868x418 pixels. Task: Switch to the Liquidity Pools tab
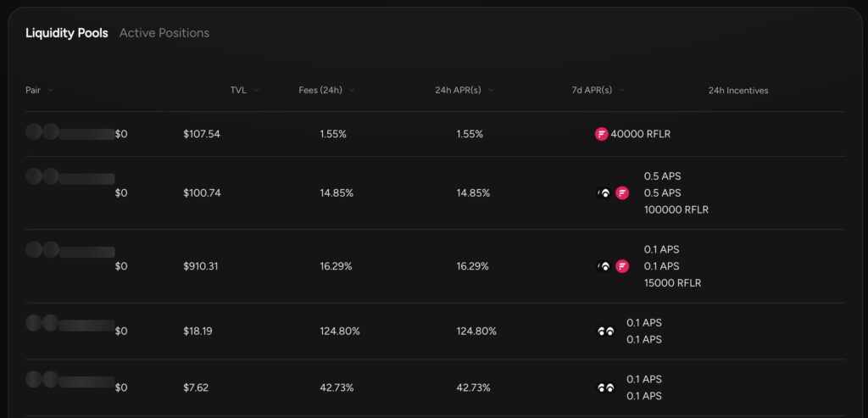[67, 33]
